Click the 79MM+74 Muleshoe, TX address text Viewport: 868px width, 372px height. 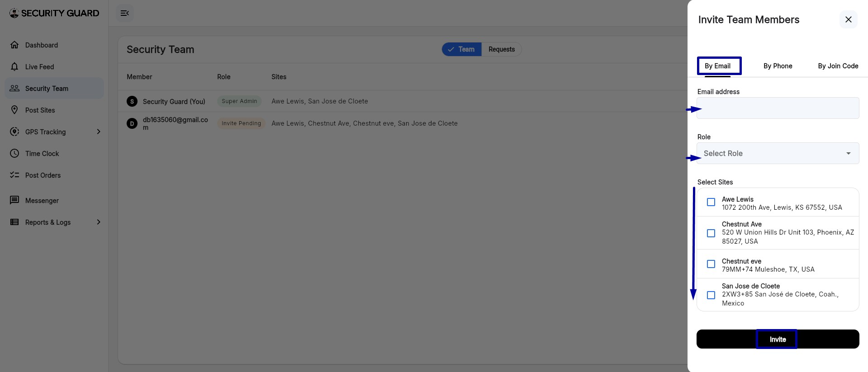(768, 269)
